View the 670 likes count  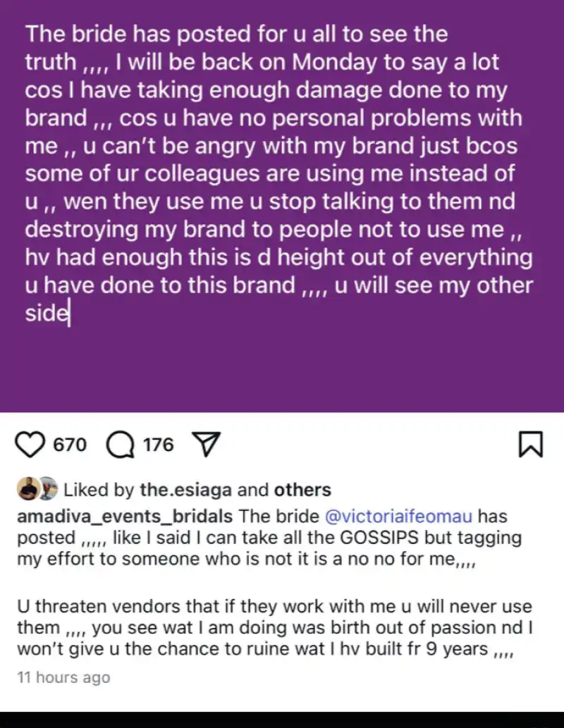(70, 445)
